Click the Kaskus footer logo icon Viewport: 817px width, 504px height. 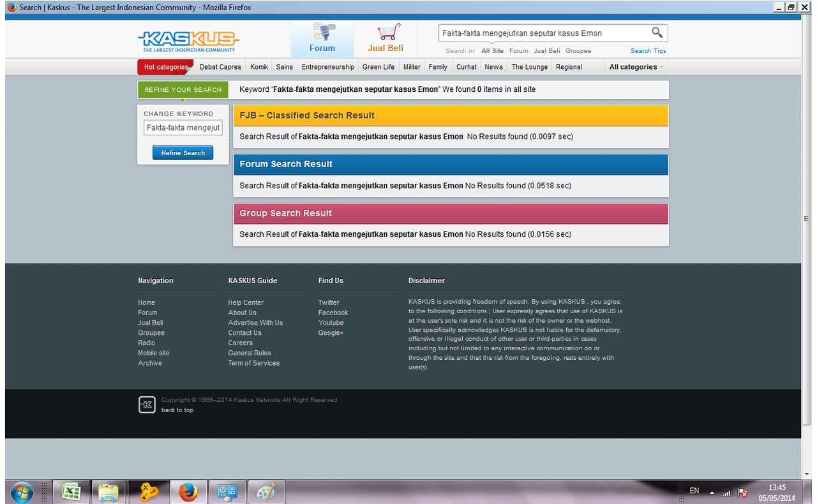pos(147,404)
